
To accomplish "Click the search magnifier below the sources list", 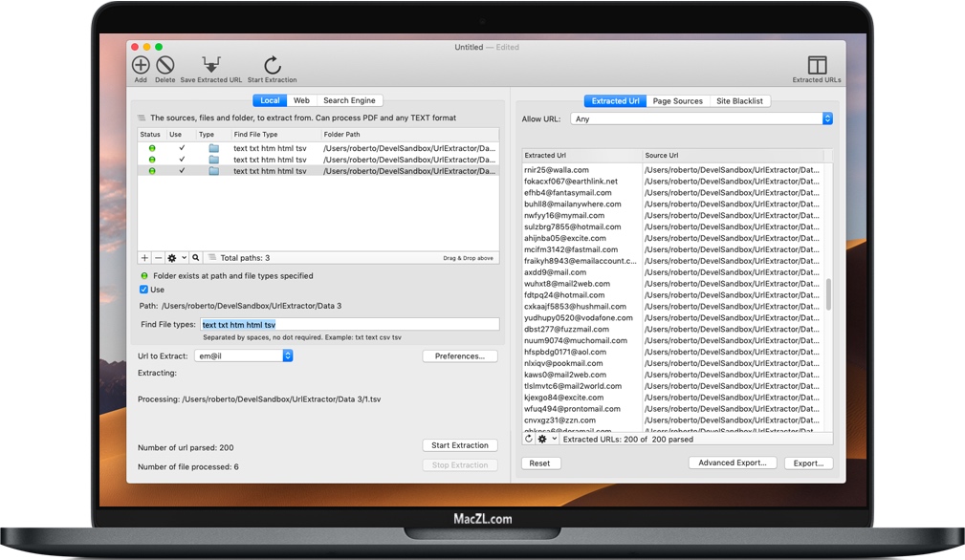I will (x=195, y=257).
